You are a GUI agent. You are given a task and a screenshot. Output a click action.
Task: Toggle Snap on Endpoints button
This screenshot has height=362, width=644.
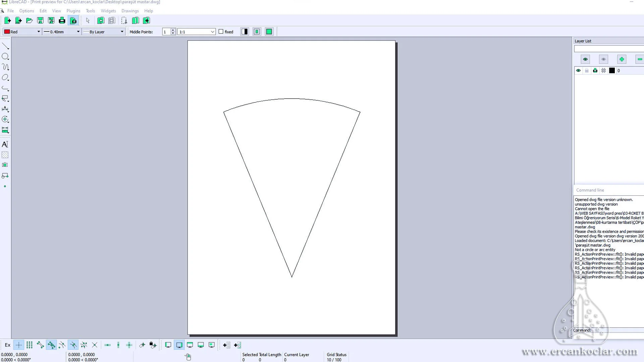(40, 345)
